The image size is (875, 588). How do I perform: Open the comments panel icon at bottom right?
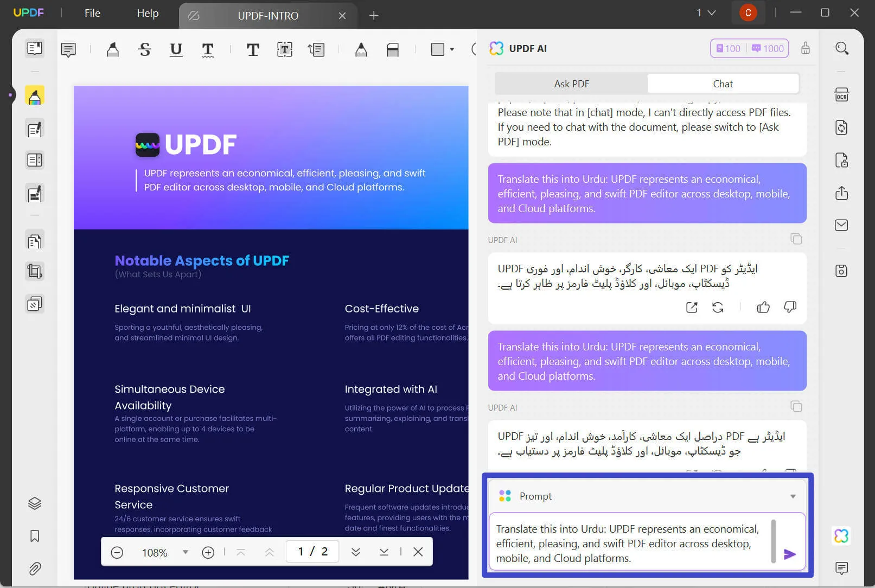(841, 568)
